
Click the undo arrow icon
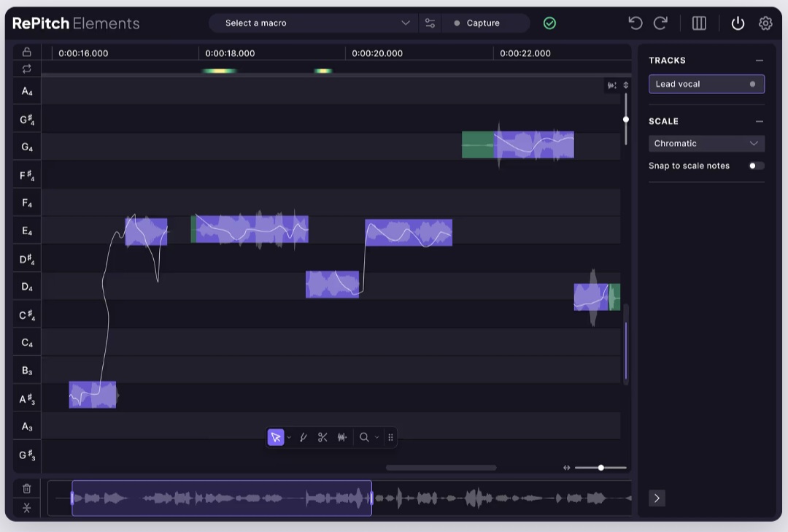point(635,23)
